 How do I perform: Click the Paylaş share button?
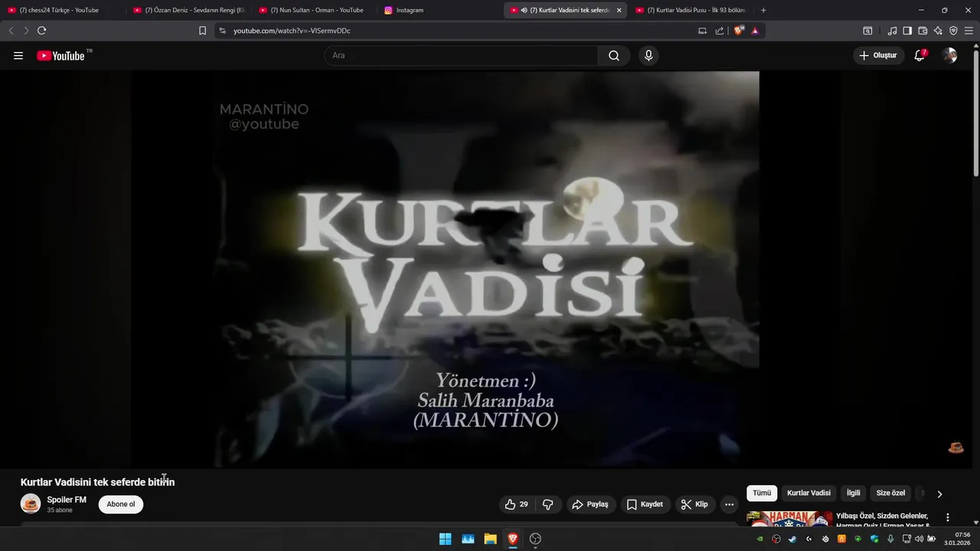[x=590, y=504]
